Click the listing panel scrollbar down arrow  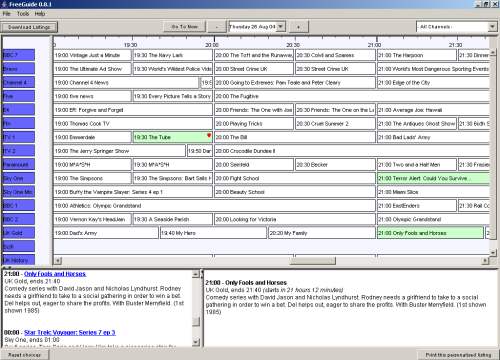coord(196,342)
